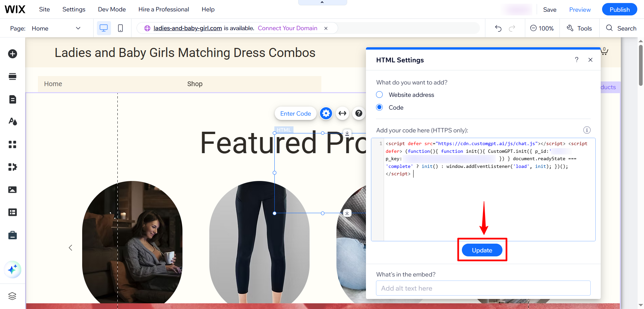Switch to desktop editor view
The height and width of the screenshot is (309, 644).
[104, 28]
